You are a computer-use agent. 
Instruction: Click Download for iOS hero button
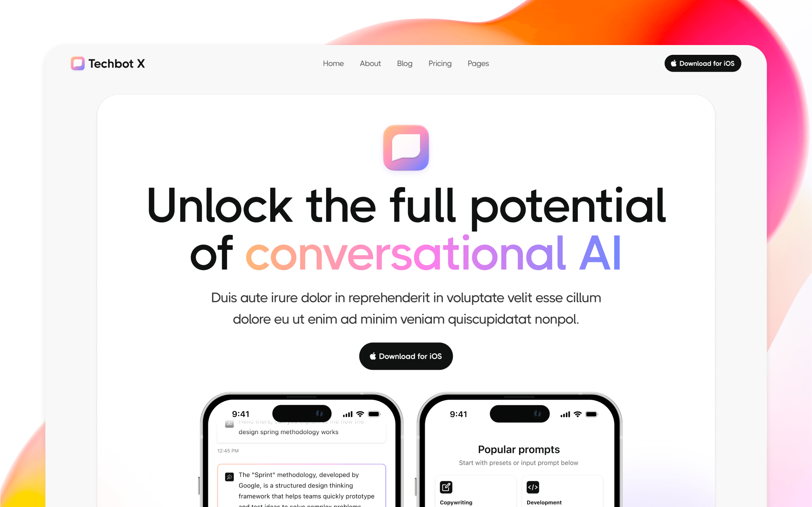click(x=405, y=356)
